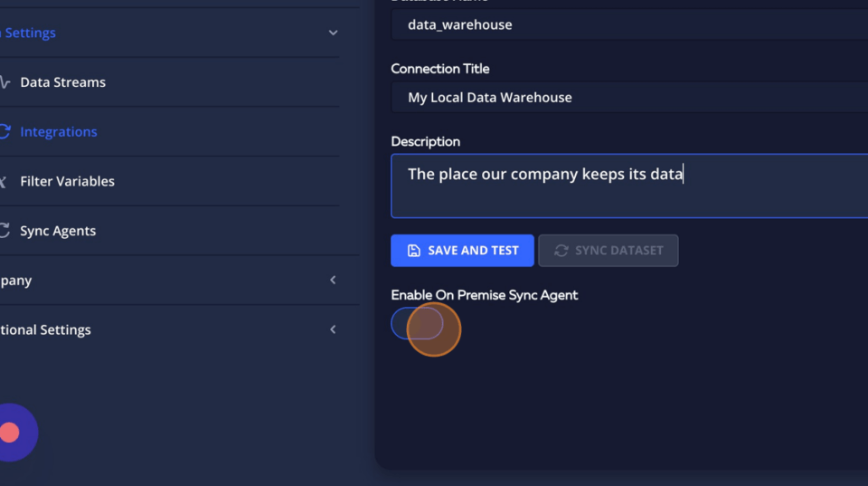The height and width of the screenshot is (486, 868).
Task: Expand the Additional Settings section chevron
Action: 333,330
